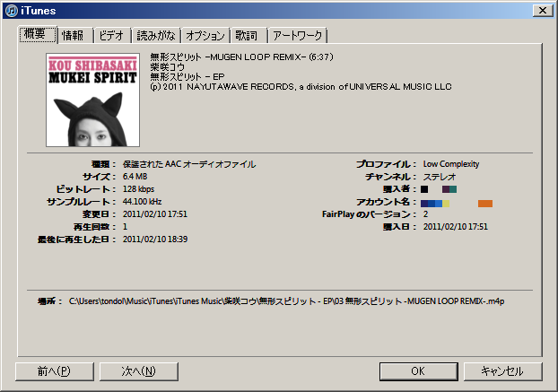Click the artist name 柴咲コウ
The image size is (558, 392).
pyautogui.click(x=167, y=67)
